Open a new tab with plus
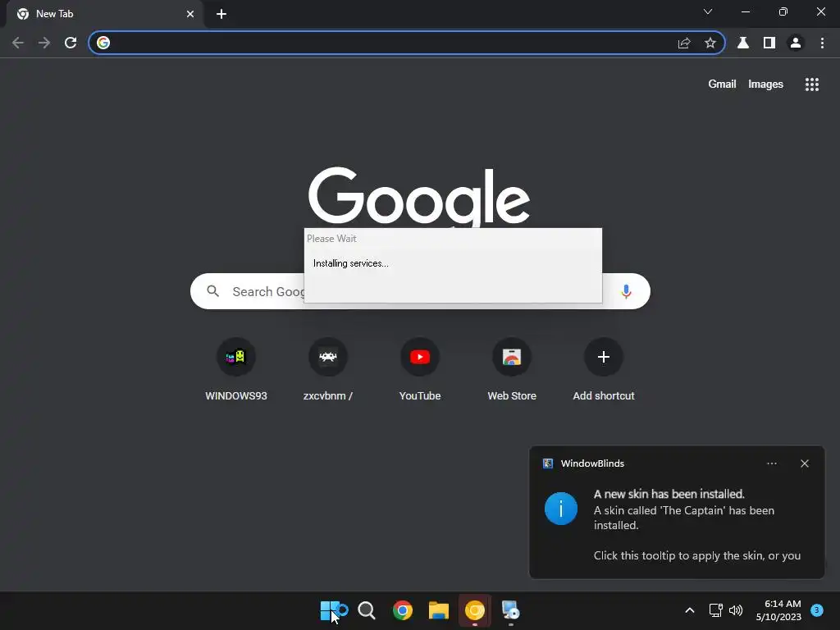 tap(221, 14)
